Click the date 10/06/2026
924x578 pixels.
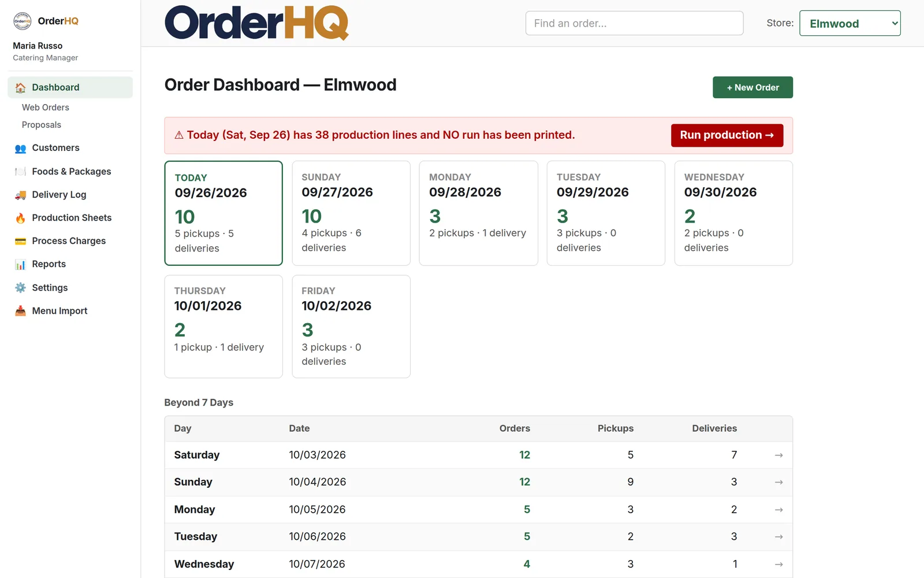pyautogui.click(x=318, y=536)
